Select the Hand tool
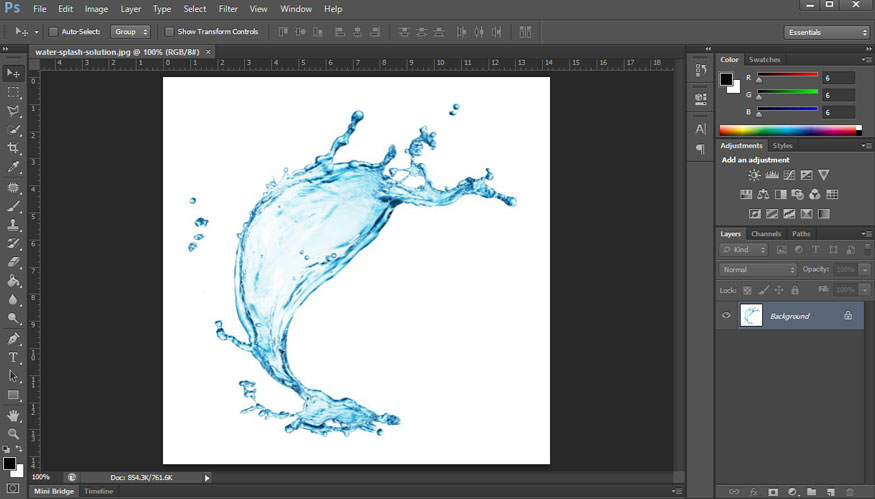The image size is (875, 499). (13, 415)
